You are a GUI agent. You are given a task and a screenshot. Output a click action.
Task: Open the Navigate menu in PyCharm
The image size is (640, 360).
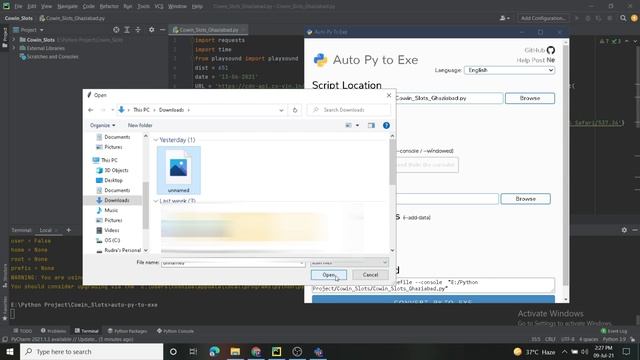pos(67,7)
